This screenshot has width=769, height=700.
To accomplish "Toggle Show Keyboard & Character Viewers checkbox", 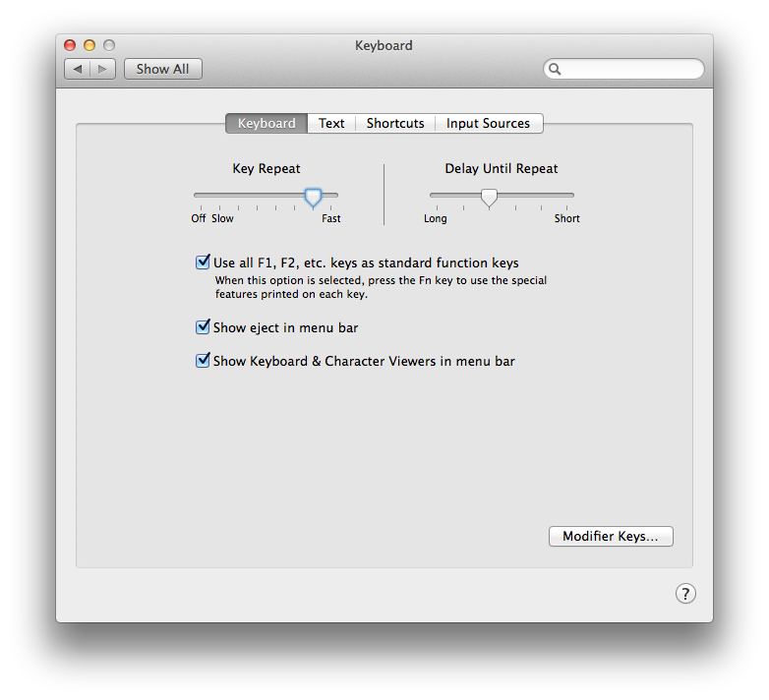I will 203,360.
